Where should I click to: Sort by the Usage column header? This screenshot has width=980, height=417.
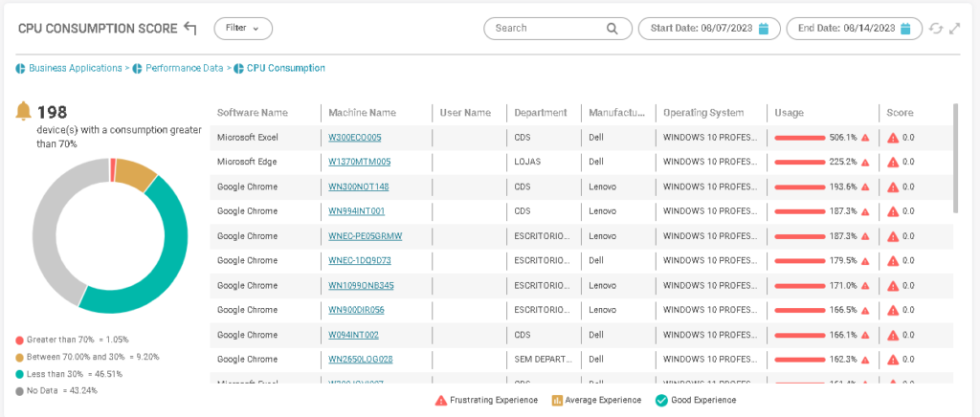click(x=790, y=113)
